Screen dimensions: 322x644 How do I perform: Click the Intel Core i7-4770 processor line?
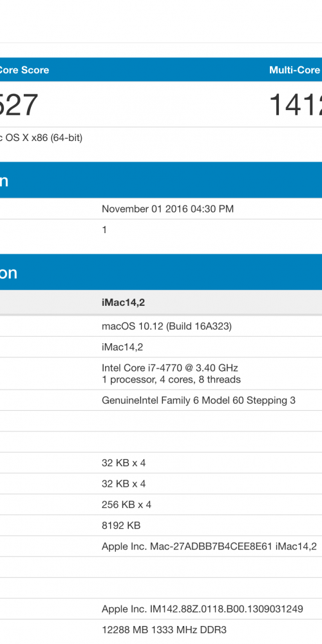pyautogui.click(x=170, y=368)
